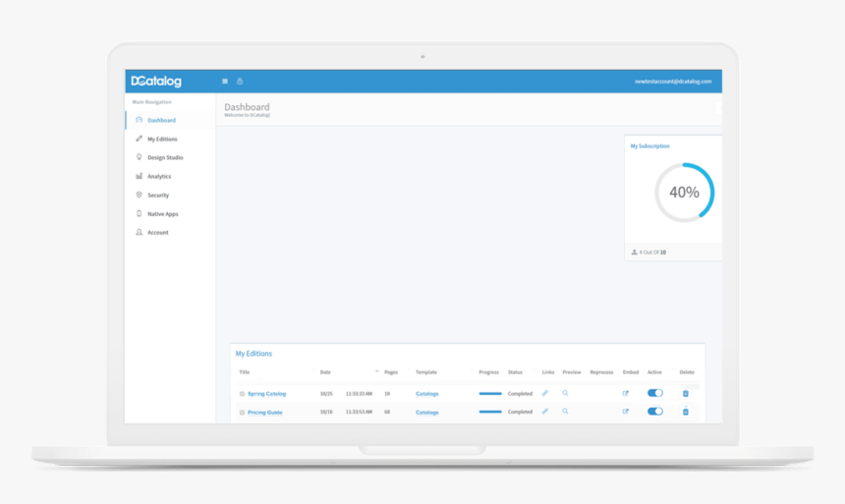Delete Spring Catalog using the trash icon

coord(686,394)
